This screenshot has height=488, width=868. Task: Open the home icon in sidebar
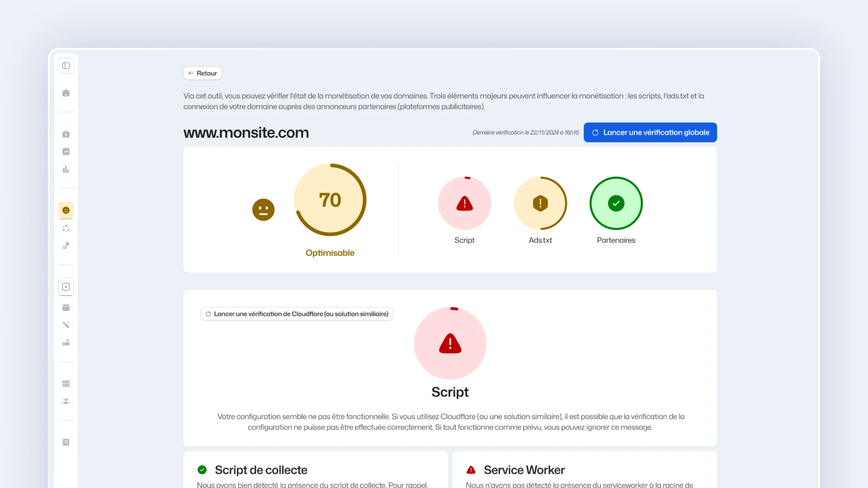[66, 93]
